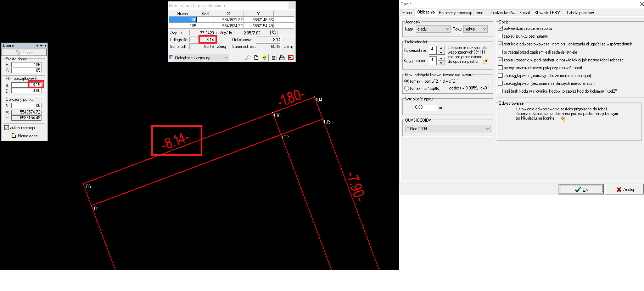Click the P field in Prosta dana

[x=26, y=65]
